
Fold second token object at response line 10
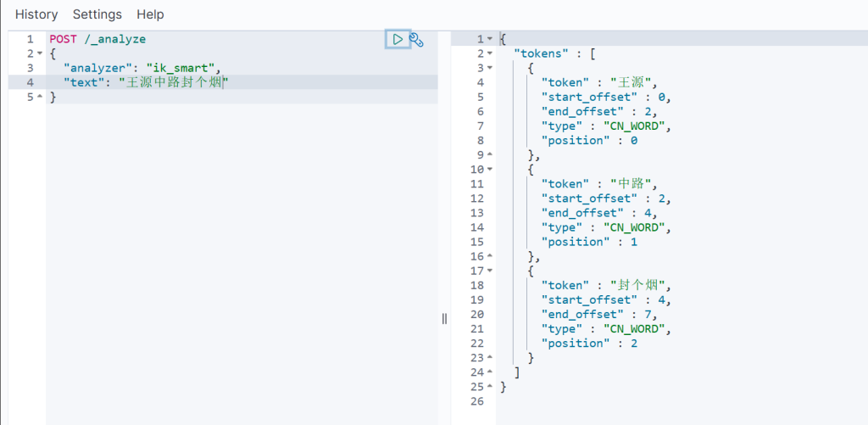coord(489,170)
